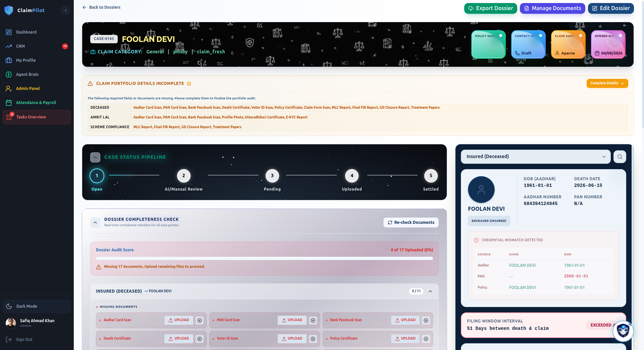Click the Sign Out link
This screenshot has height=350, width=644.
[24, 340]
